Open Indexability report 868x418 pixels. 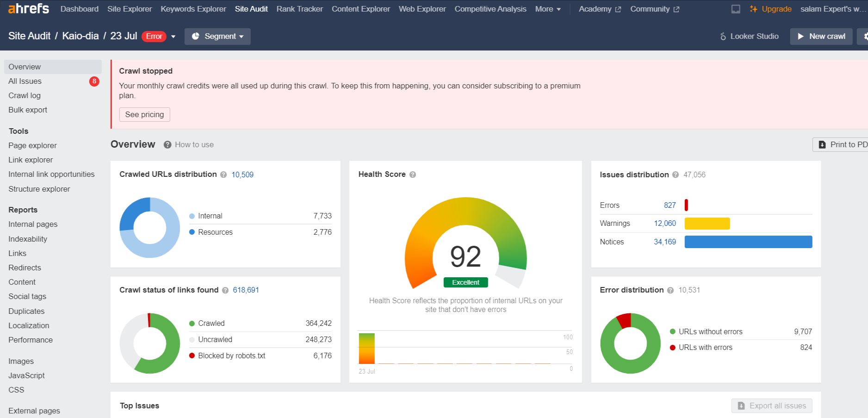point(28,239)
